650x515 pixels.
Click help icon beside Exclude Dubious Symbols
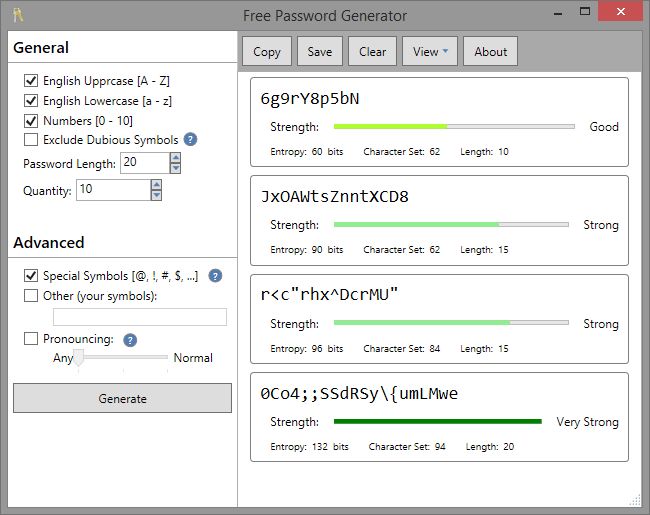click(190, 140)
